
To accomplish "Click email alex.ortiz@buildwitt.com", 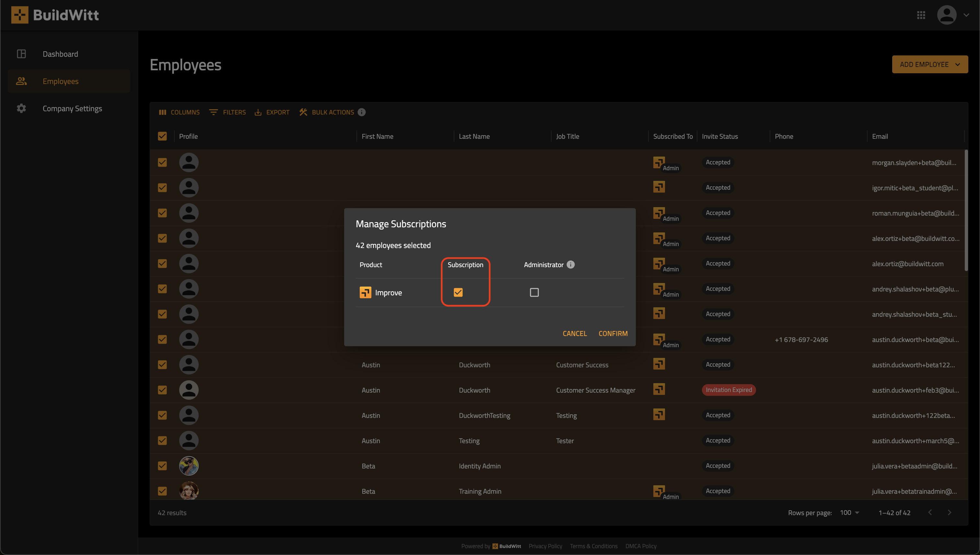I will click(908, 264).
